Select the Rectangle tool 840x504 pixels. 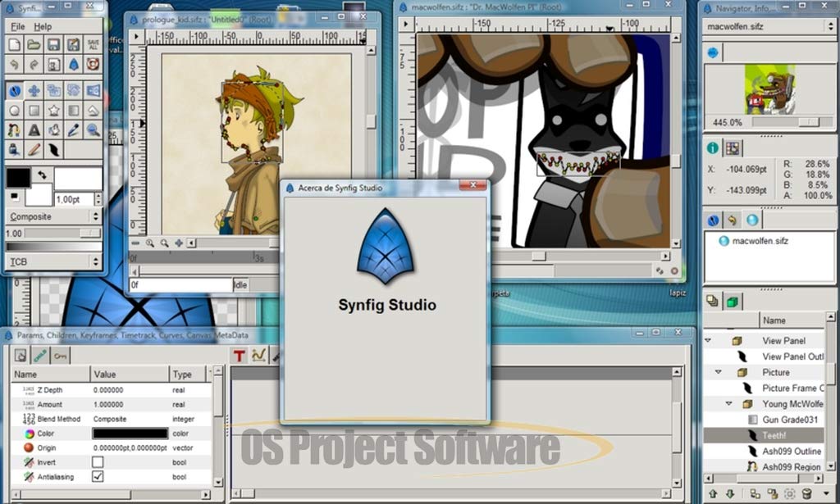pos(34,110)
